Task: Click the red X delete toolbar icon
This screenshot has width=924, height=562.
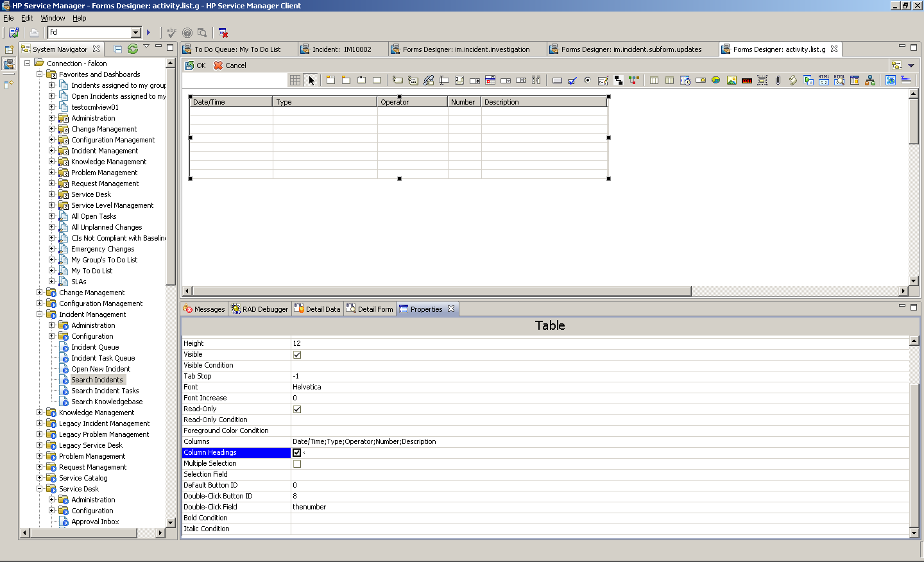Action: tap(223, 32)
